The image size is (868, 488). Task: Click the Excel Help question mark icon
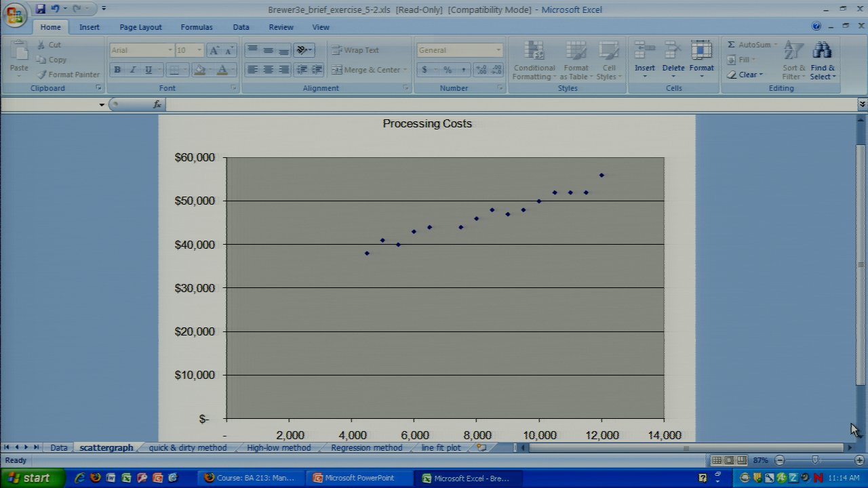coord(816,26)
